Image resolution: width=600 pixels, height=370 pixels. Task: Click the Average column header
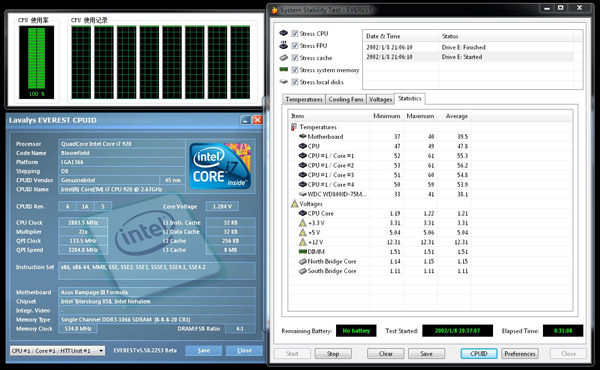454,116
